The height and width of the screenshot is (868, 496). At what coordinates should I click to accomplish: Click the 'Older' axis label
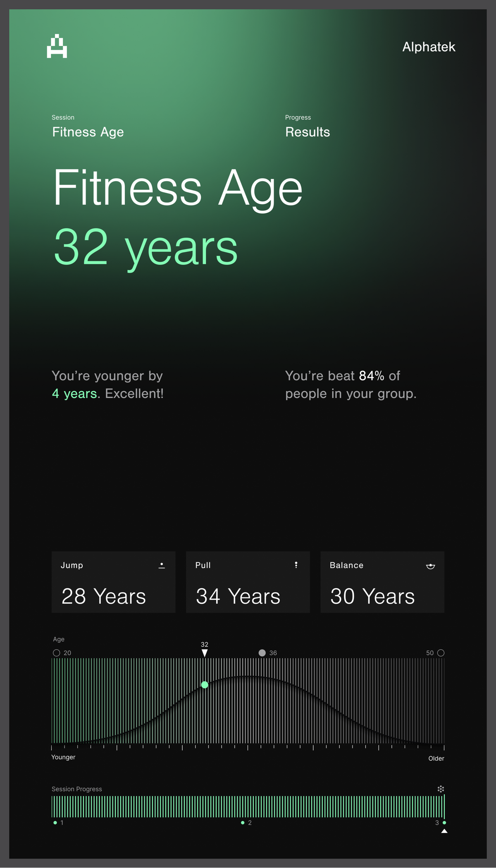[436, 758]
